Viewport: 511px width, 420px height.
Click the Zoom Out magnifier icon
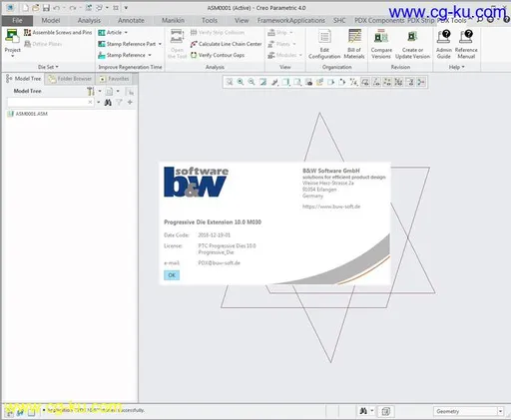(252, 82)
